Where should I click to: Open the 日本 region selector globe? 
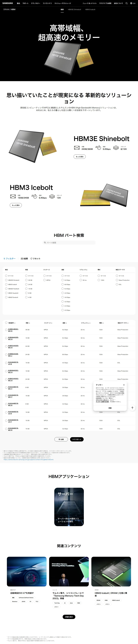pyautogui.click(x=133, y=3)
